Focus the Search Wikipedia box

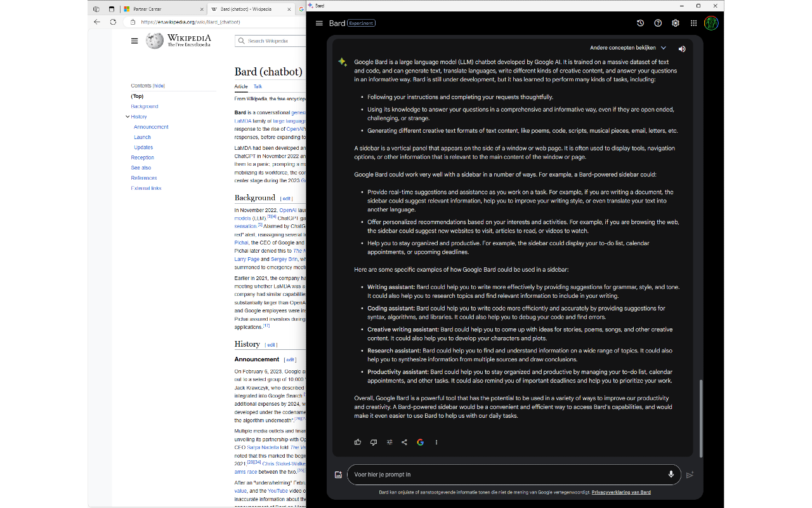[x=270, y=41]
